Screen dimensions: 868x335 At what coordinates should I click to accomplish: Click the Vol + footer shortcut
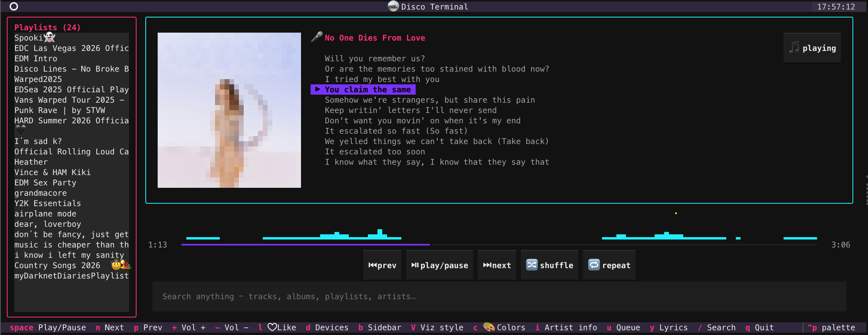pos(189,327)
